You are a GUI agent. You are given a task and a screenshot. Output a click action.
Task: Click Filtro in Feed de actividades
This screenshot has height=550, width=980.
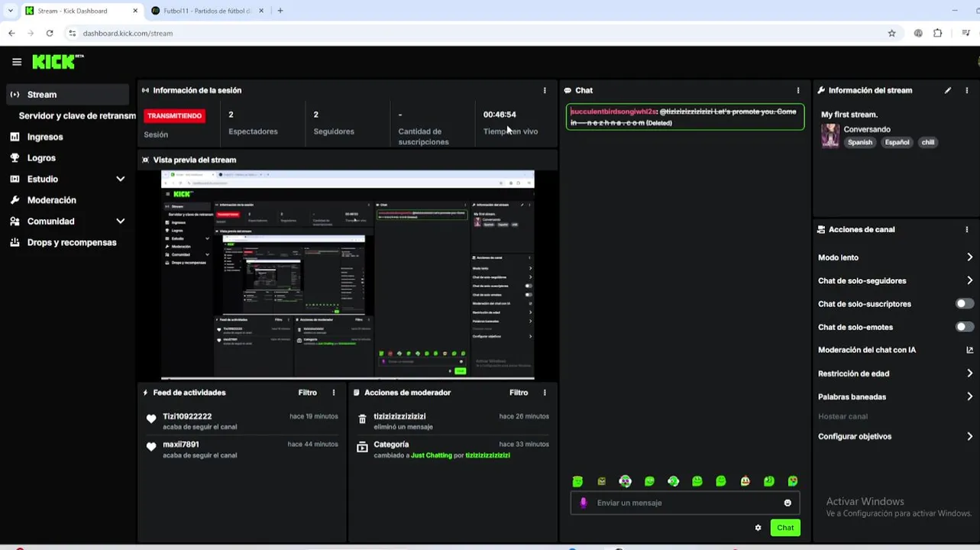tap(307, 393)
